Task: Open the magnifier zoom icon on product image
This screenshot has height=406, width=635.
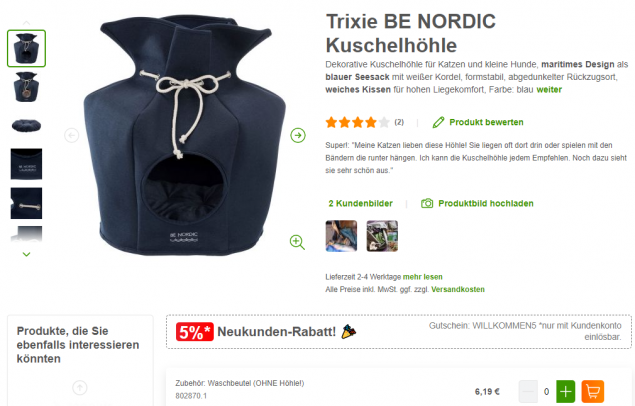Action: [x=297, y=242]
